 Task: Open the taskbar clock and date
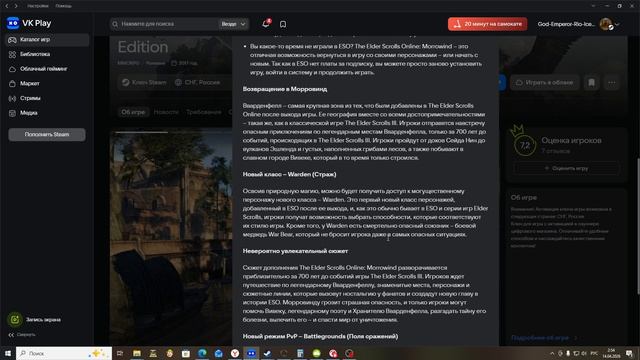(611, 353)
